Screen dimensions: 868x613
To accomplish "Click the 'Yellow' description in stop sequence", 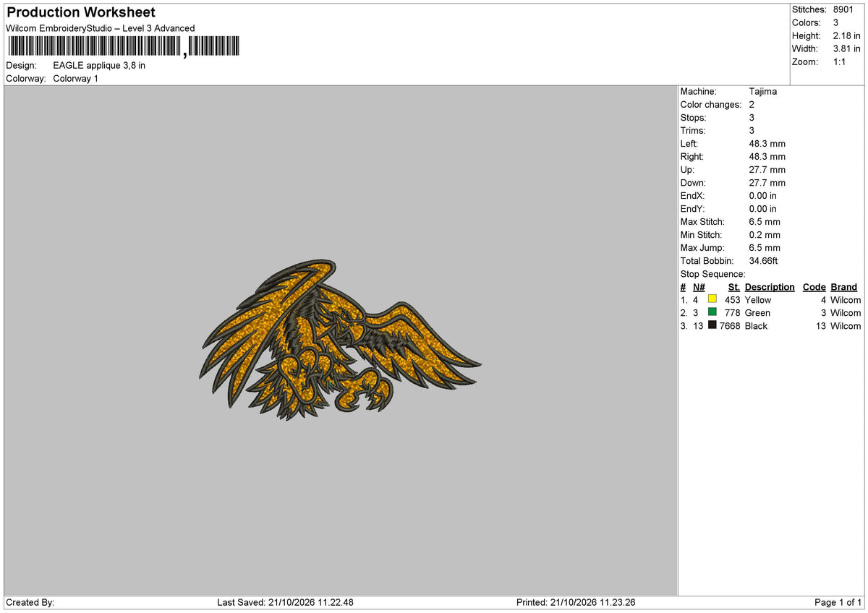I will tap(758, 299).
